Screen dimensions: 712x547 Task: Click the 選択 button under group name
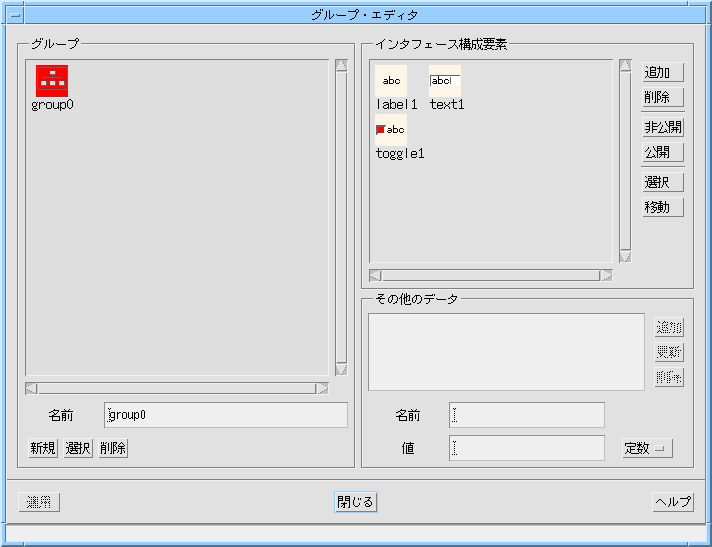coord(78,448)
